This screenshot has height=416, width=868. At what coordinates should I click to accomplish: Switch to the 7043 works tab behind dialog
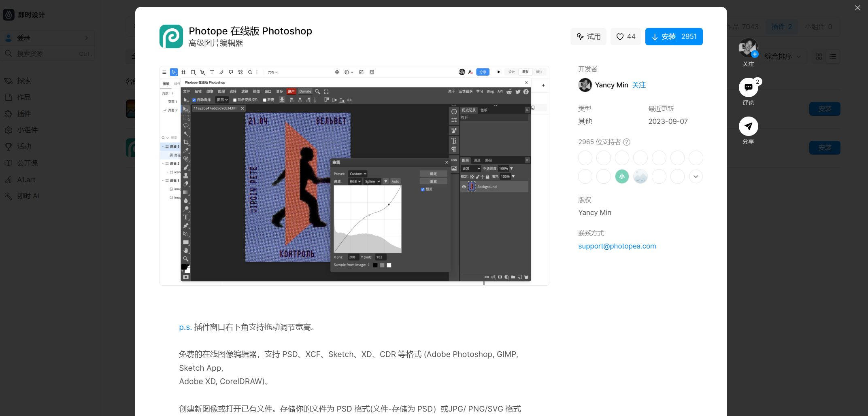743,27
